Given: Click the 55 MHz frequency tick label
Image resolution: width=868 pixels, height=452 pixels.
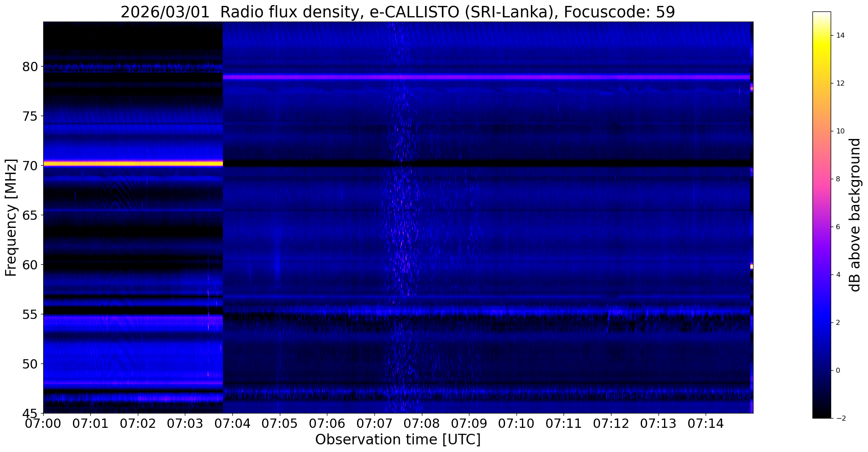Looking at the screenshot, I should 30,314.
